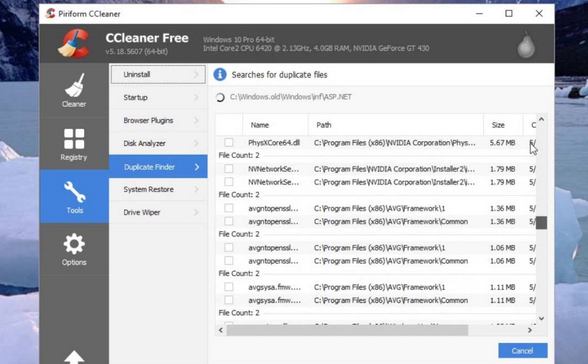This screenshot has width=588, height=364.
Task: Check avgntopenssl 1.36 MB Framework\Common checkbox
Action: click(229, 221)
